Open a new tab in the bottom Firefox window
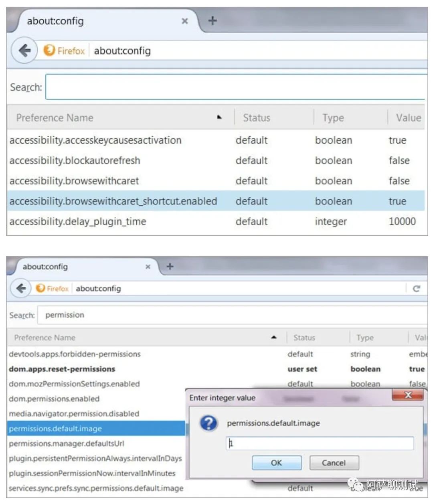Image resolution: width=433 pixels, height=504 pixels. tap(170, 266)
